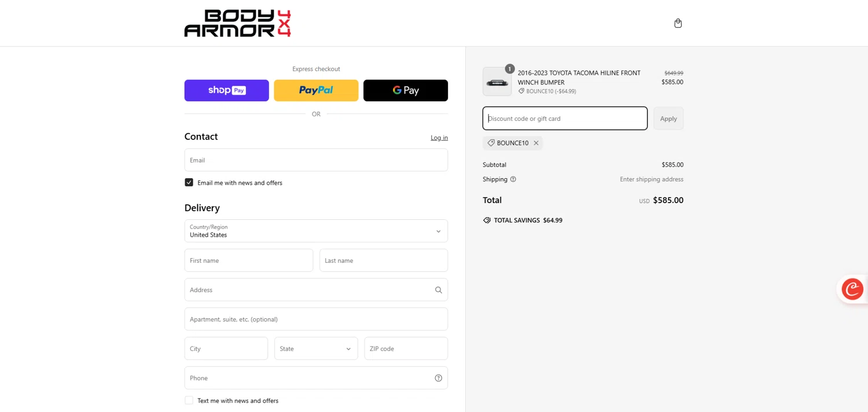Click the Body Armor 4x4 logo

(x=237, y=23)
